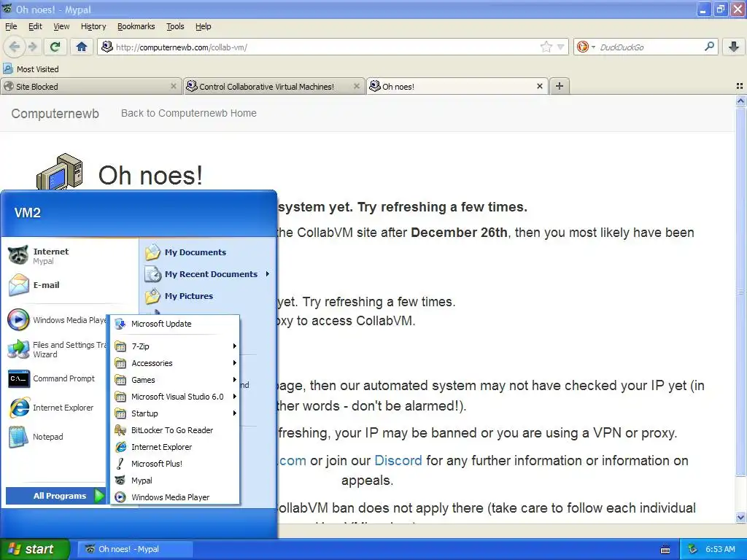Screen dimensions: 747x560
Task: Switch to the Site Blocked tab
Action: tap(90, 86)
